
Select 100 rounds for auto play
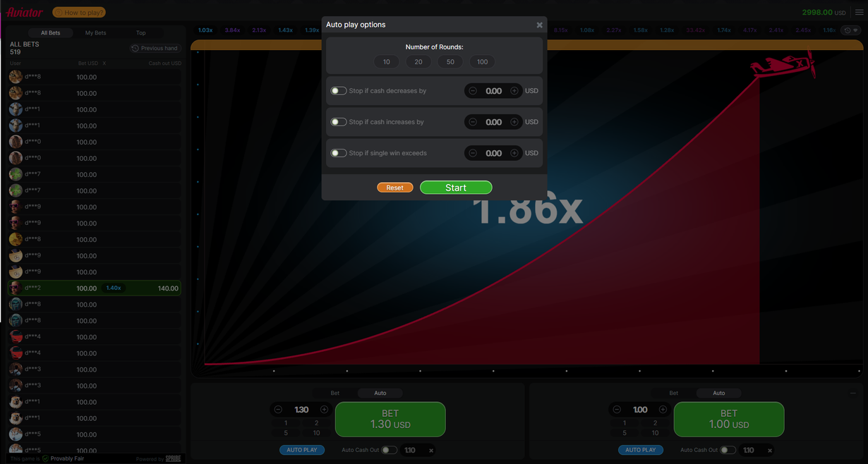point(482,61)
